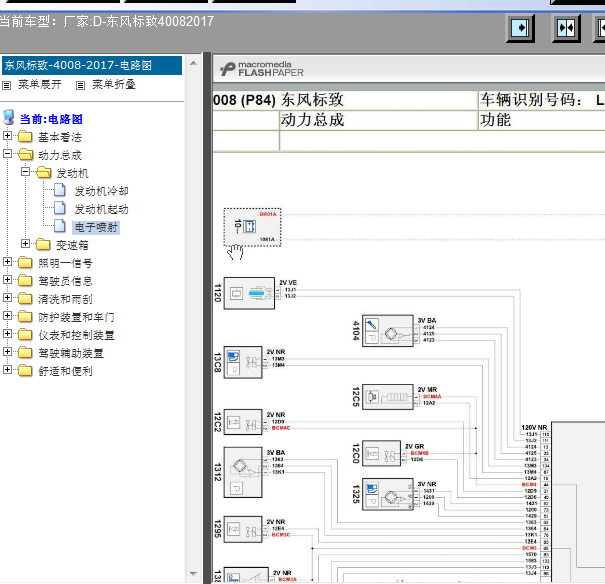Click the 当前:电路图 link

coord(51,119)
